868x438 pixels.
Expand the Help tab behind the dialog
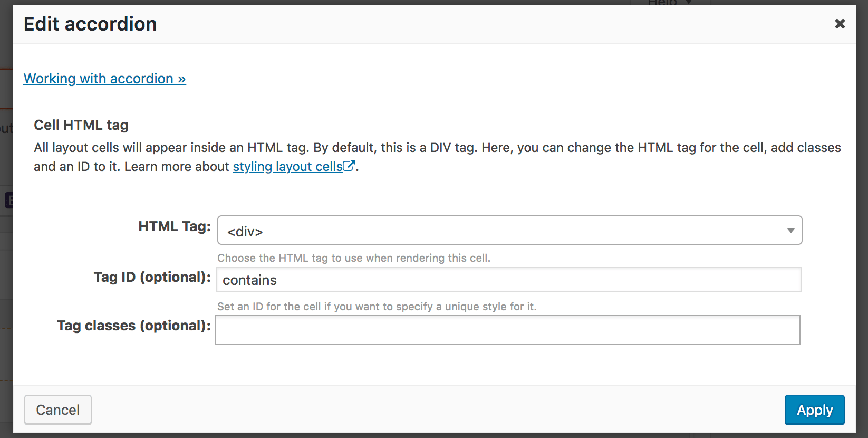669,3
